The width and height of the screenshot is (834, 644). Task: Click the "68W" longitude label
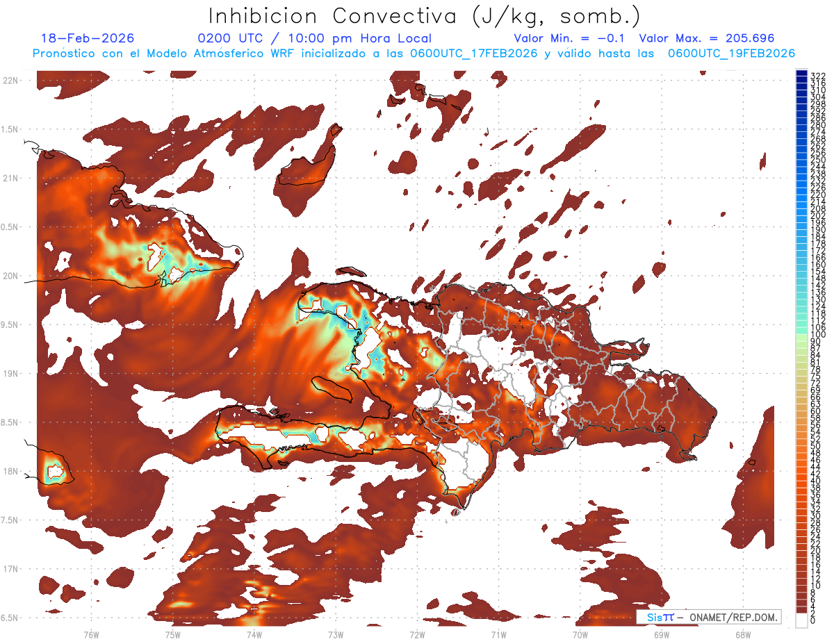[743, 635]
